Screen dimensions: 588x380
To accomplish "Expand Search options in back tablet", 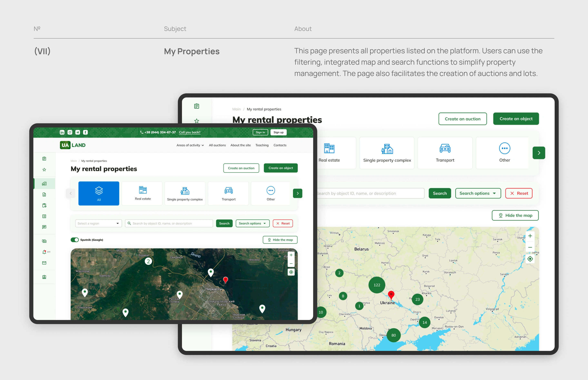I will pyautogui.click(x=478, y=193).
